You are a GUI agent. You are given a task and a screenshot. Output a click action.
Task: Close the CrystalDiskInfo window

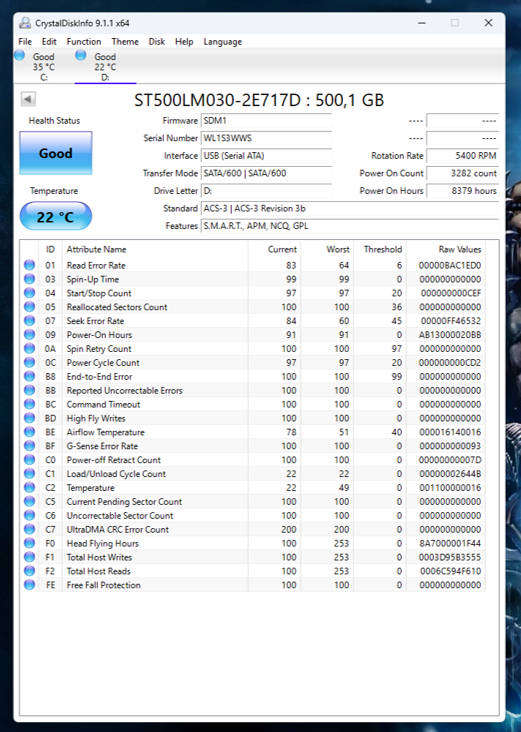point(488,22)
